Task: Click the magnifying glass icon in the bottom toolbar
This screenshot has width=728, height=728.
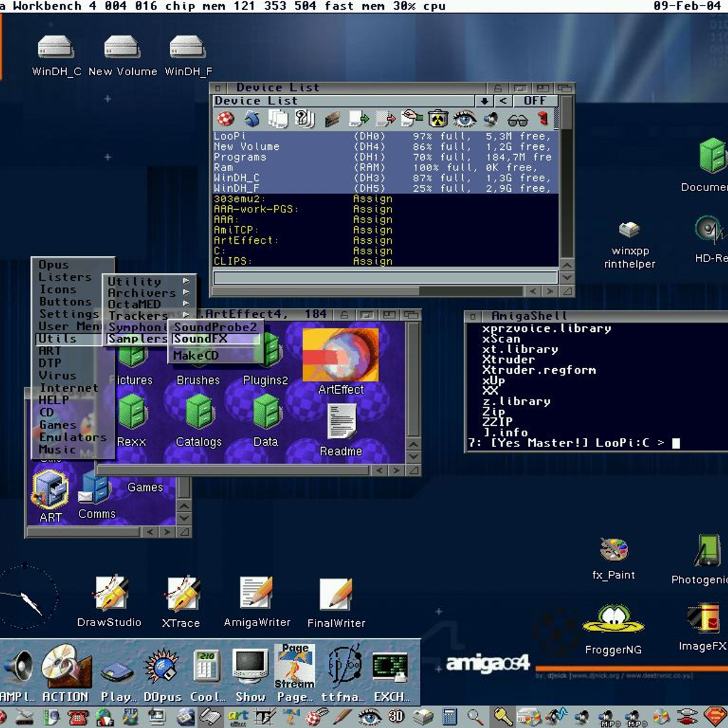Action: coord(475,717)
